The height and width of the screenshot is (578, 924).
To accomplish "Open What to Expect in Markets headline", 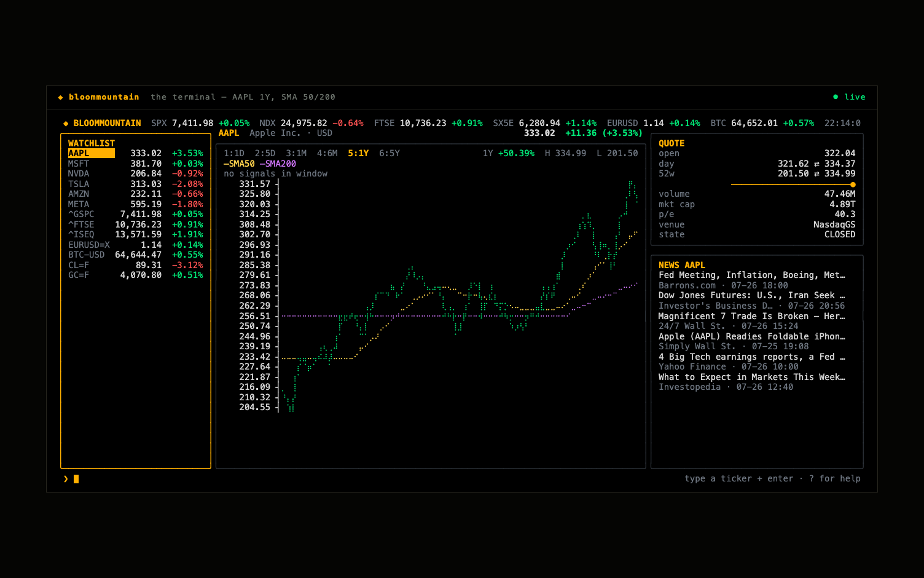I will (x=752, y=377).
